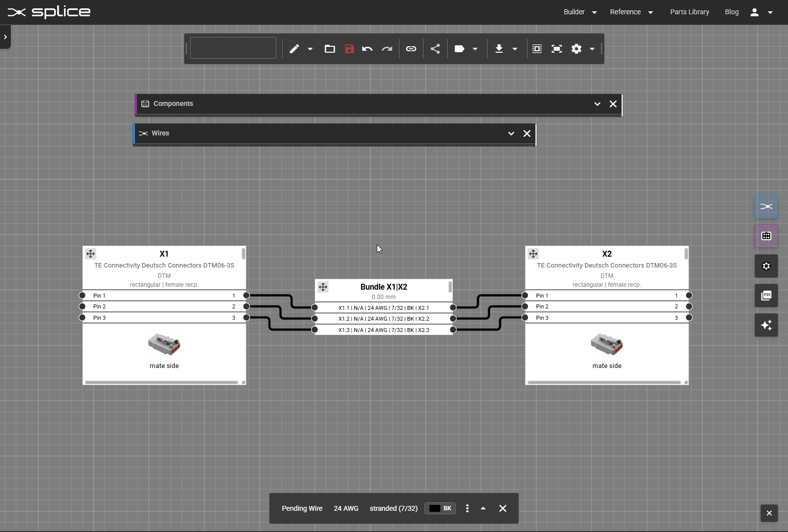
Task: Open the Reference menu
Action: (x=626, y=12)
